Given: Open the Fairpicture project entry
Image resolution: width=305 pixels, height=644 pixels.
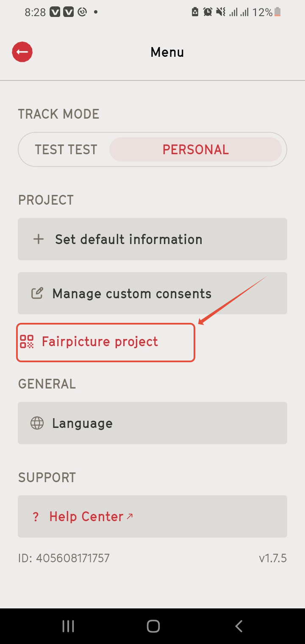Looking at the screenshot, I should (105, 342).
